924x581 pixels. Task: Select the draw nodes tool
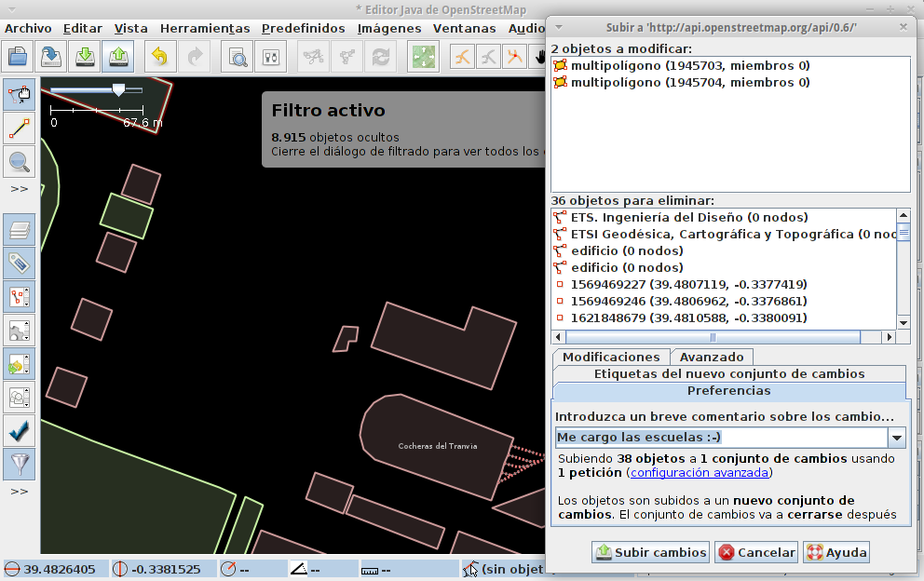coord(20,128)
